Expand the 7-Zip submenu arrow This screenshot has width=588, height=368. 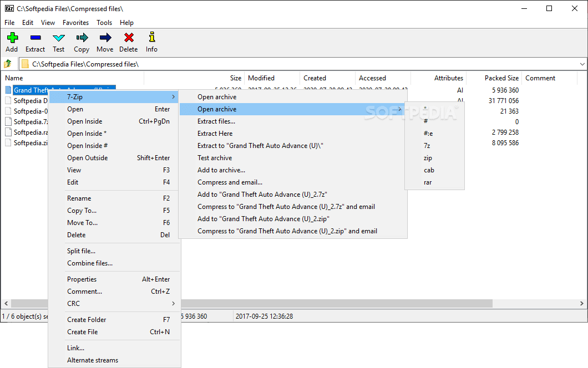(173, 96)
